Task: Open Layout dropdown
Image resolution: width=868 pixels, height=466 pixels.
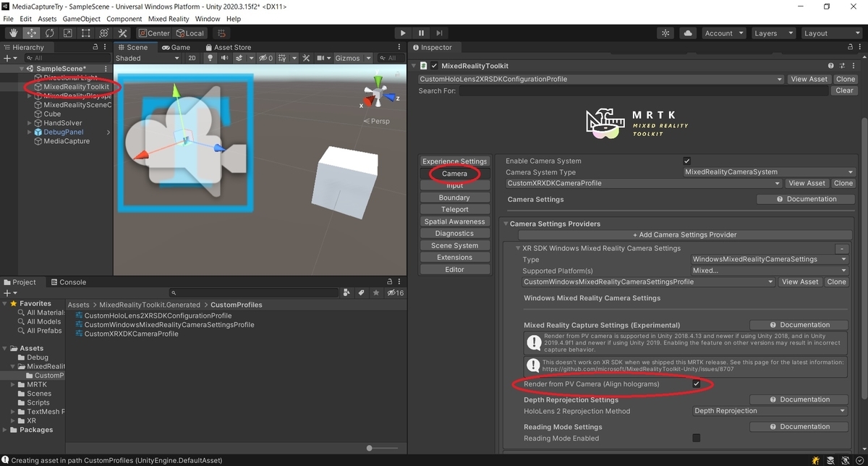Action: 831,33
